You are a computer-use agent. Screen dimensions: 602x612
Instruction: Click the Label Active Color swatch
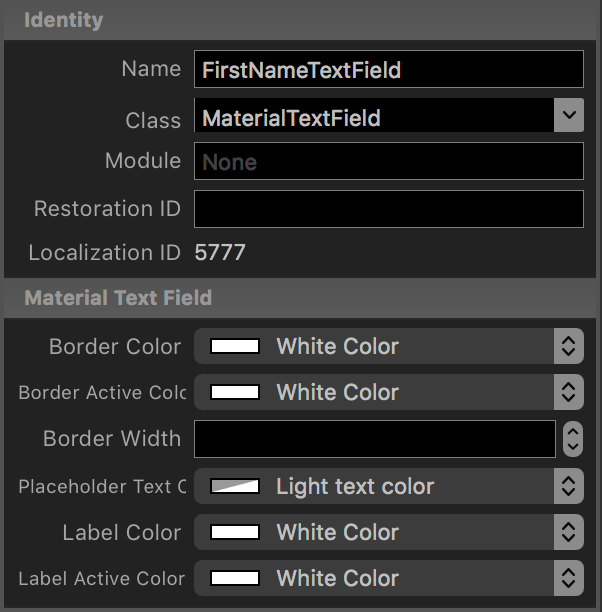235,579
